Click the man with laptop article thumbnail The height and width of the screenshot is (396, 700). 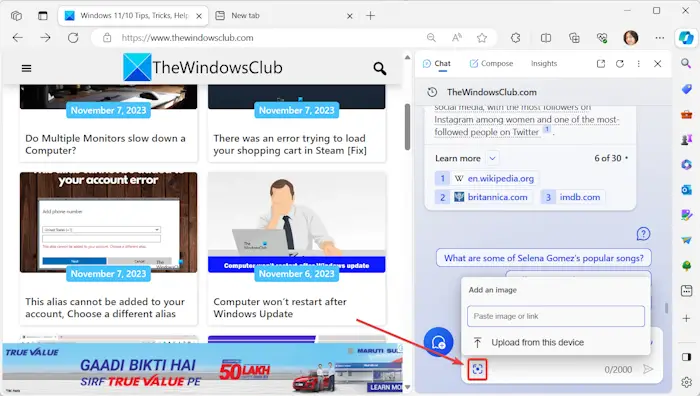pyautogui.click(x=296, y=222)
